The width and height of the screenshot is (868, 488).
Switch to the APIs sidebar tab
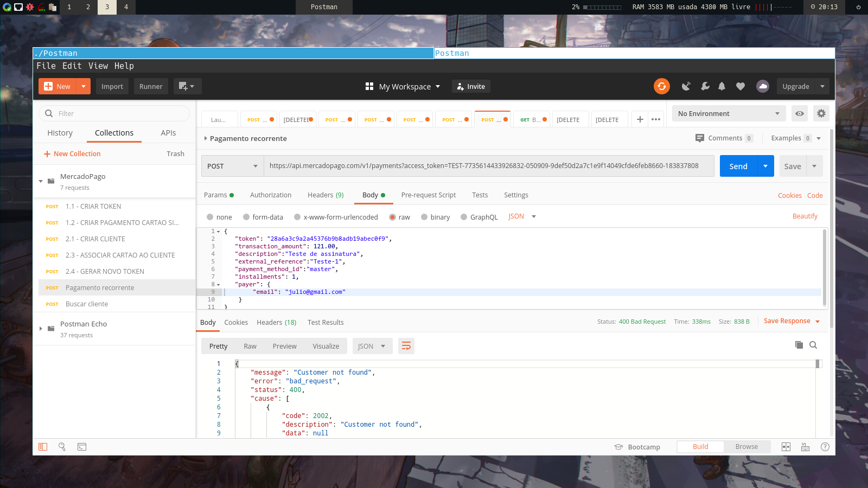pos(168,133)
